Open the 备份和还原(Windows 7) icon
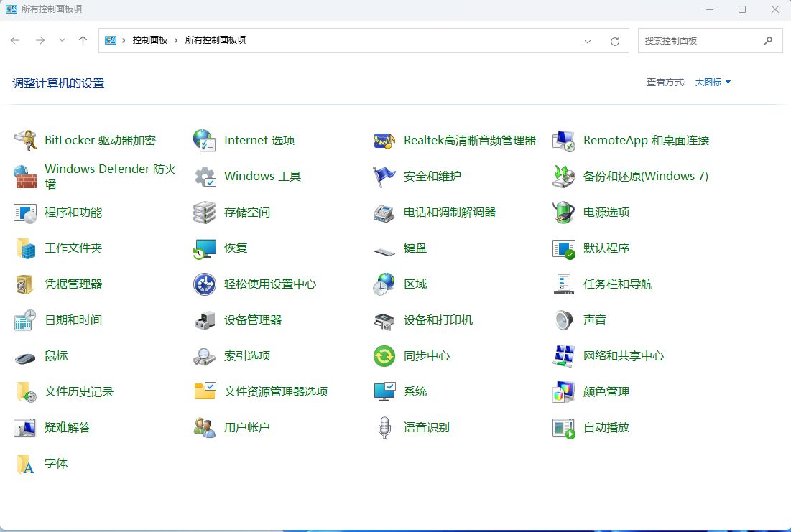Image resolution: width=791 pixels, height=532 pixels. [x=564, y=177]
